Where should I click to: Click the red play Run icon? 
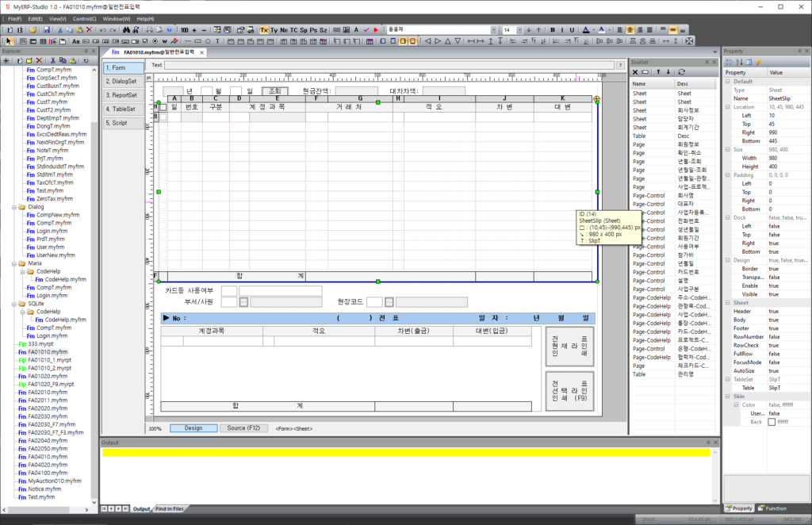377,30
